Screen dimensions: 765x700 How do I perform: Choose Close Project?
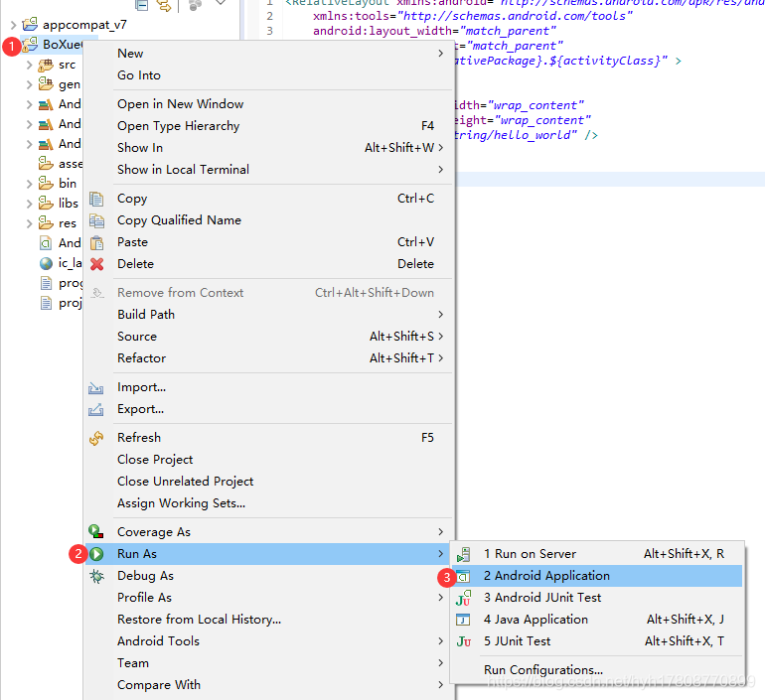(269, 460)
